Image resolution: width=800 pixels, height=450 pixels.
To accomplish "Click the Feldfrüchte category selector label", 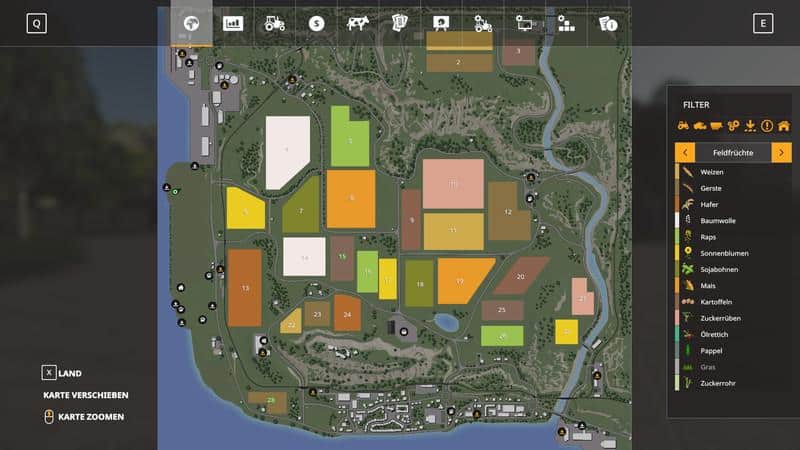I will point(733,152).
